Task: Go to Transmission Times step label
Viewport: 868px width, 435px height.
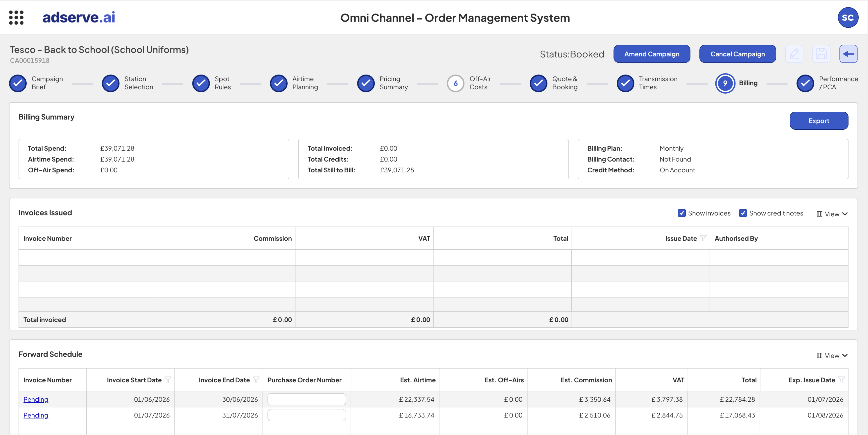Action: tap(658, 83)
